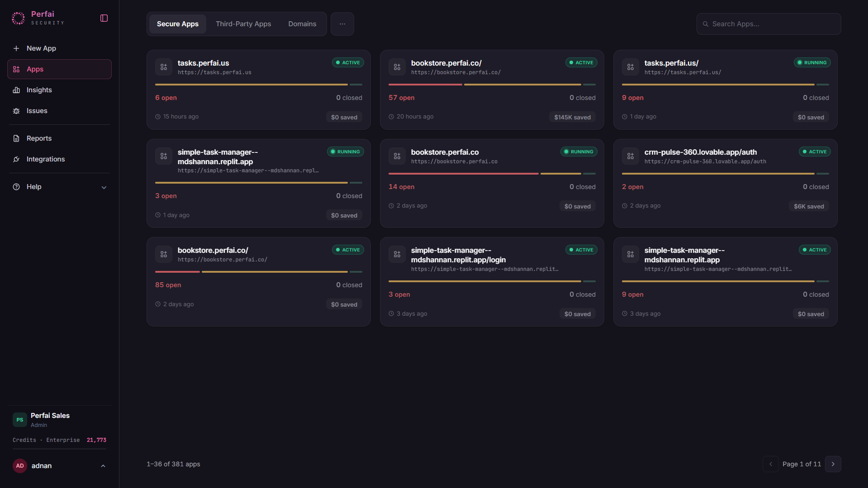Collapse the sidebar with the panel icon
Viewport: 868px width, 488px height.
pos(104,18)
